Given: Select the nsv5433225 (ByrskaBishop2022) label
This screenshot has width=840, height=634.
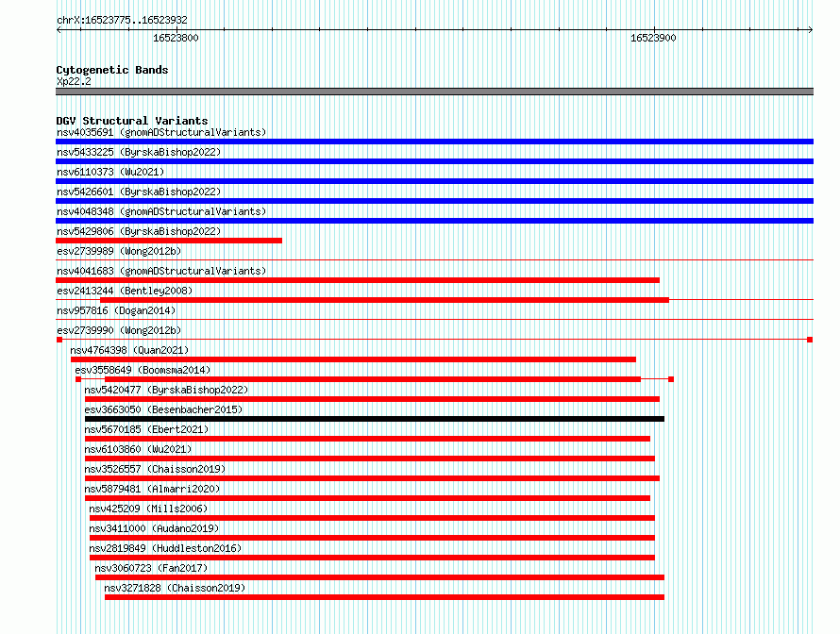Looking at the screenshot, I should (139, 152).
